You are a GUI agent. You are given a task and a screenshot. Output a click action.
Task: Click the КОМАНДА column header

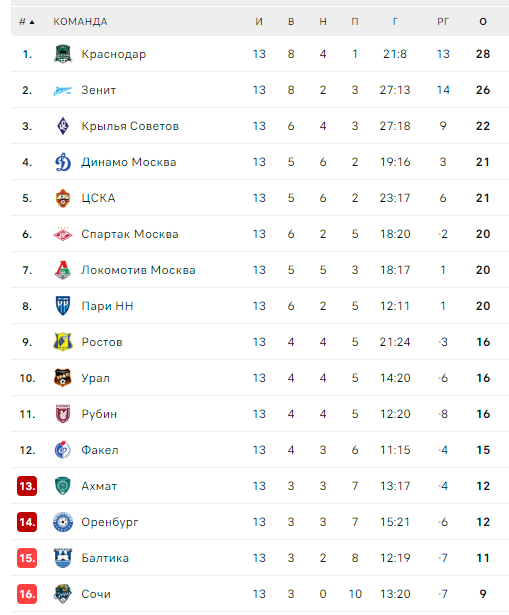pos(80,22)
